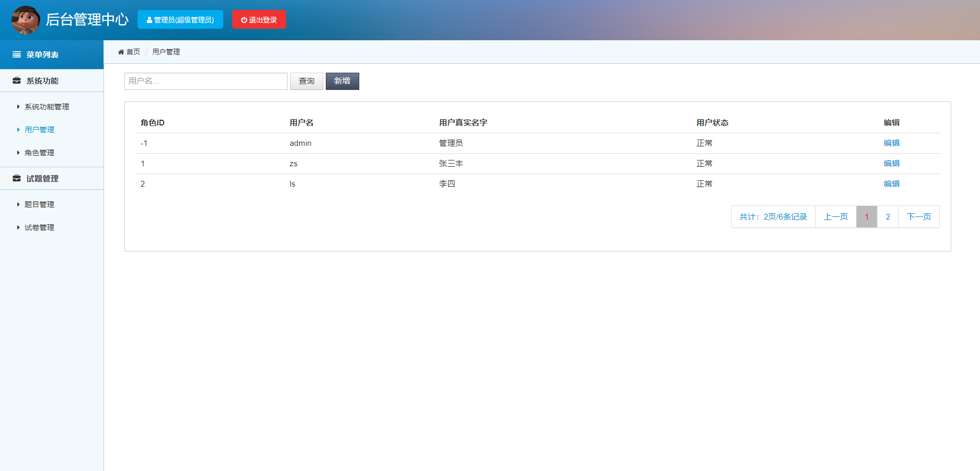Expand the 系统功能管理 sidebar entry
The image size is (980, 471).
pyautogui.click(x=46, y=107)
